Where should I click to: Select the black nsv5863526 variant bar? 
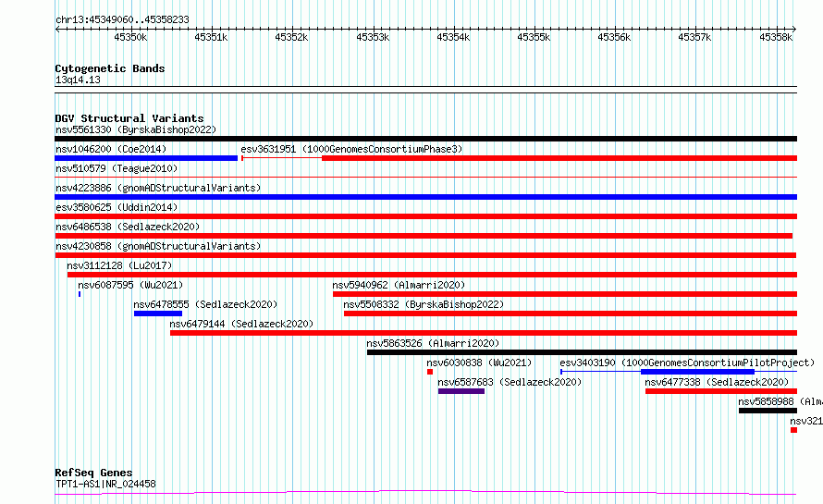582,352
